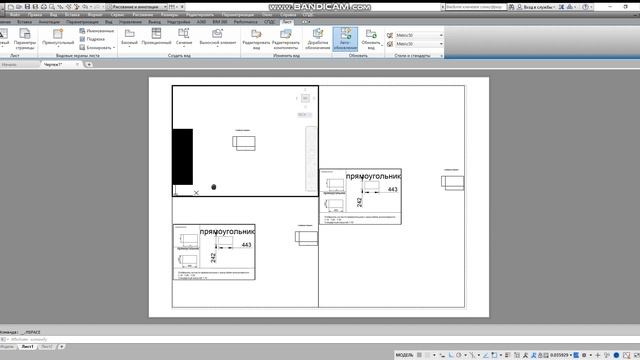640x360 pixels.
Task: Expand the Styles and Standards (Стили и стандарты) panel arrow
Action: [441, 56]
